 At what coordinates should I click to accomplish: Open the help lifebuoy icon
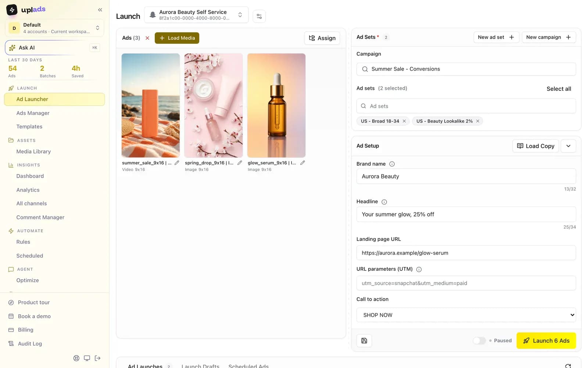pyautogui.click(x=76, y=358)
